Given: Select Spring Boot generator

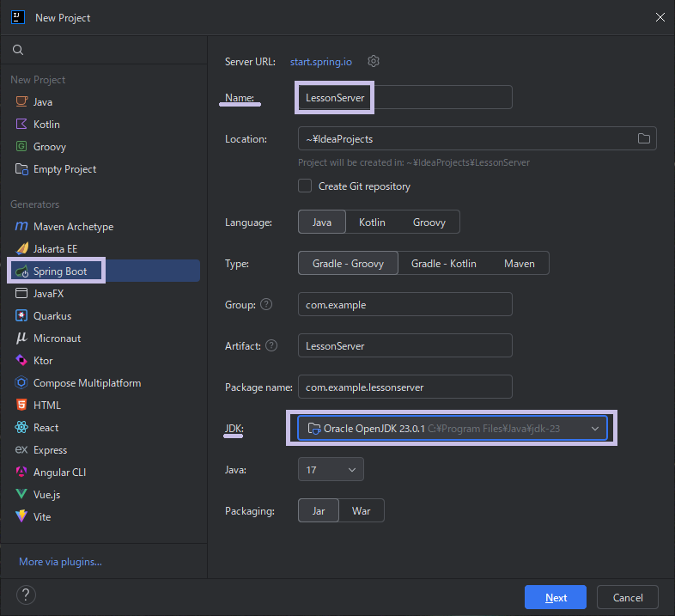Looking at the screenshot, I should pyautogui.click(x=104, y=271).
